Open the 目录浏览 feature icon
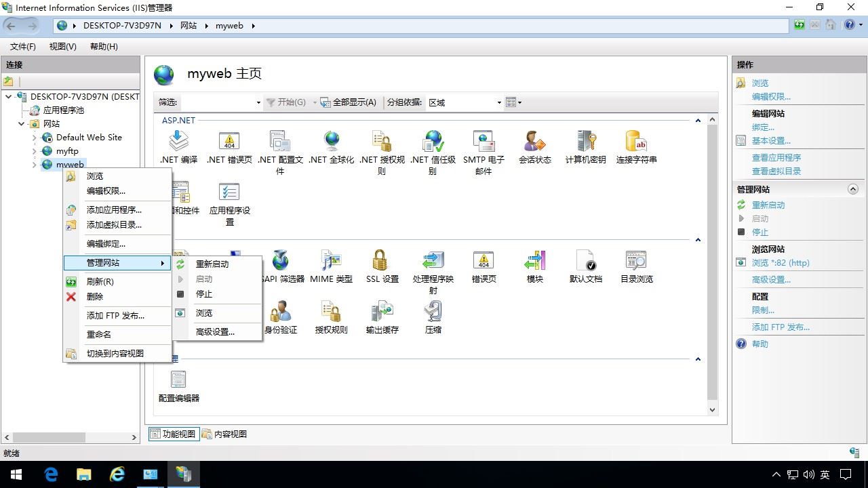Screen dimensions: 868x488 click(x=636, y=266)
